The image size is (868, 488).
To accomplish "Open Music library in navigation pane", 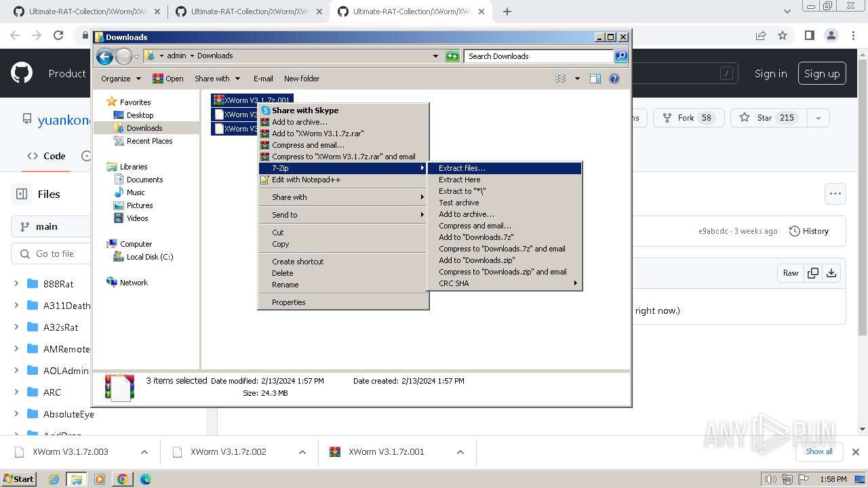I will [136, 192].
